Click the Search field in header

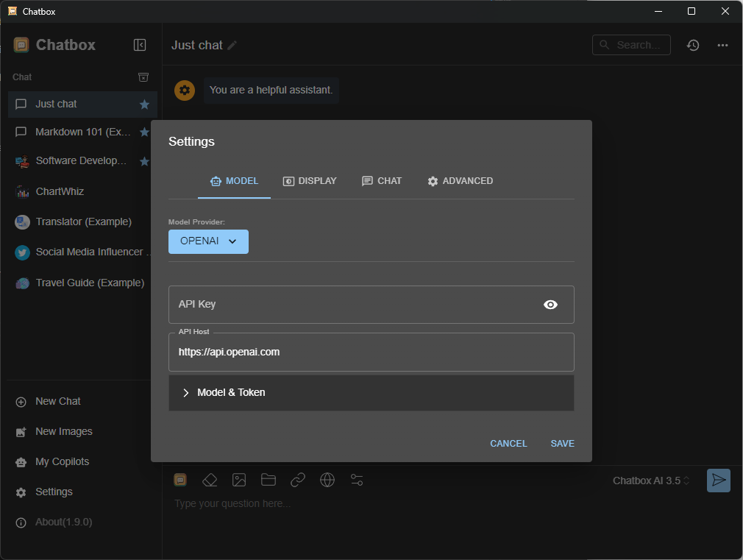(x=631, y=45)
